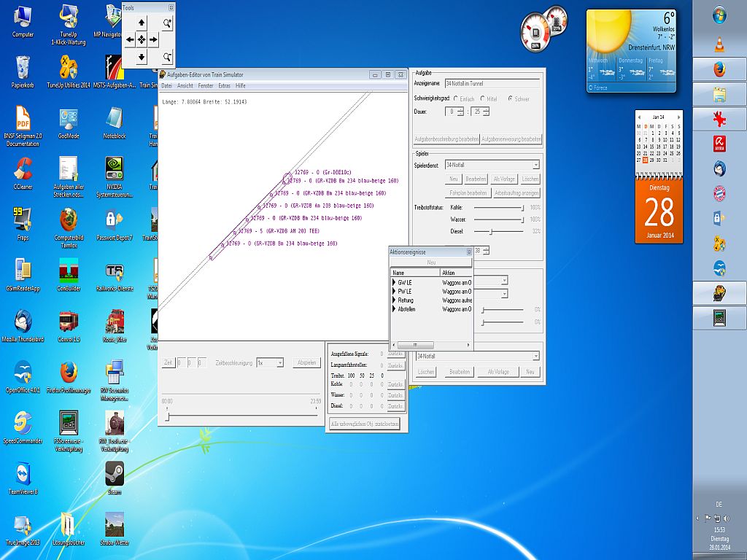Click the zoom in magnifier icon
This screenshot has width=747, height=560.
tap(167, 23)
